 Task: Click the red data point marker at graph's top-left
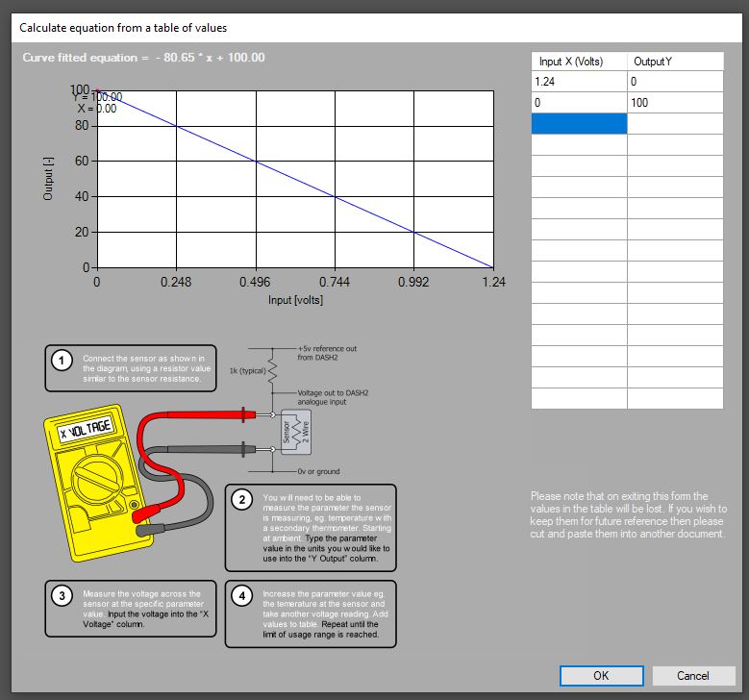(x=97, y=90)
